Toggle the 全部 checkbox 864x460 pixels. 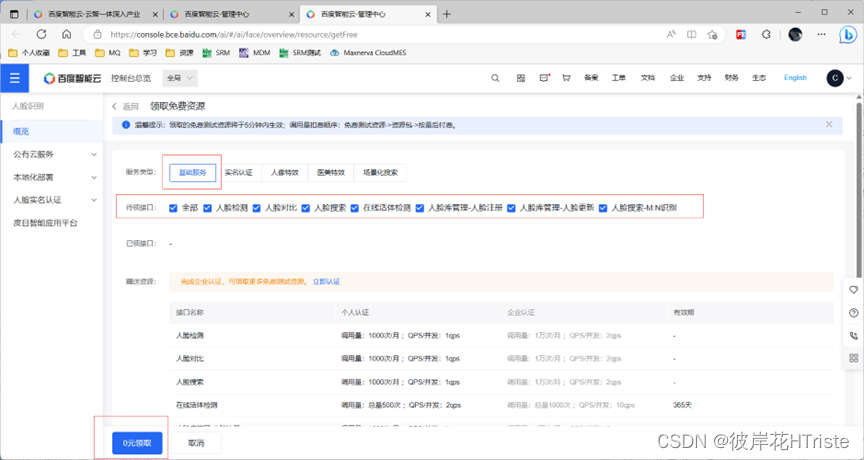[x=173, y=208]
